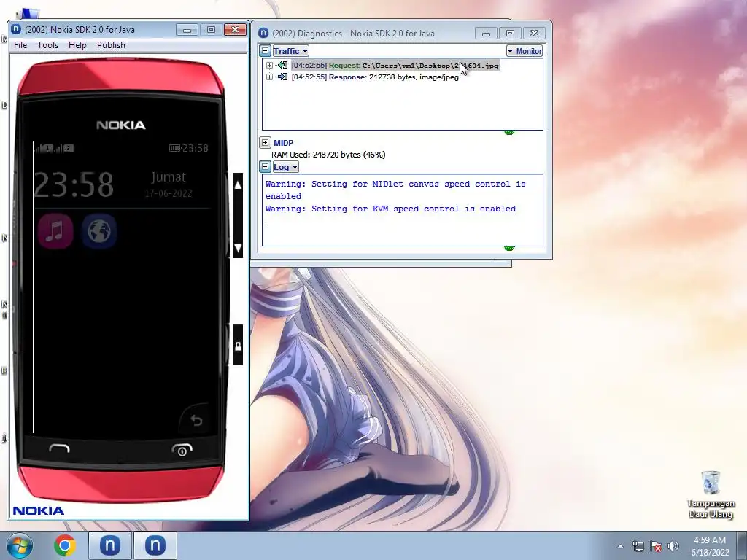This screenshot has width=747, height=560.
Task: Expand the Response traffic entry
Action: pos(270,77)
